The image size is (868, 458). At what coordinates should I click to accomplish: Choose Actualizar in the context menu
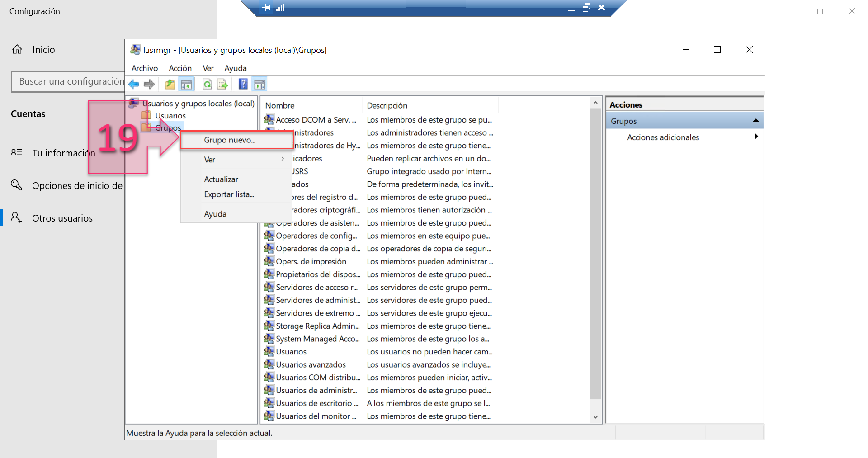tap(221, 179)
